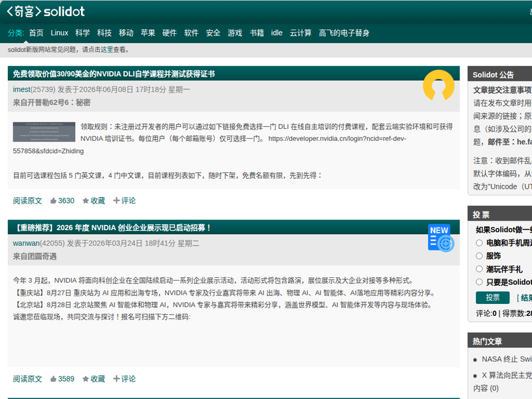Open user imest's profile

click(x=22, y=90)
